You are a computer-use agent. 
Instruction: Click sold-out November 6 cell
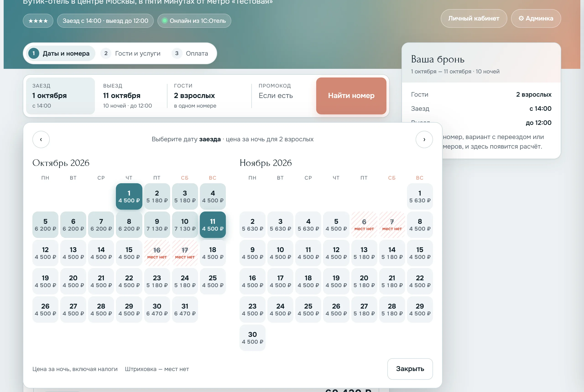tap(364, 224)
